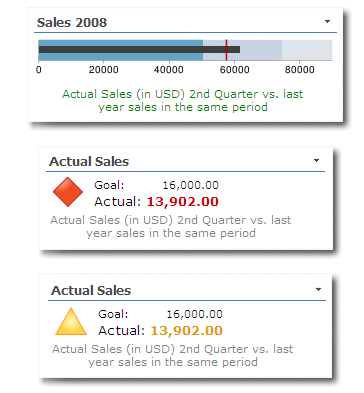
Task: Click the 16,000.00 goal in yellow triangle panel
Action: (195, 314)
